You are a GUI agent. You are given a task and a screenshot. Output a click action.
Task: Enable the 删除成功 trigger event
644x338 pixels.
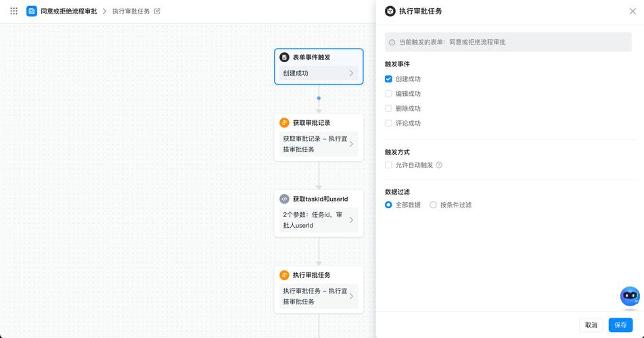388,108
